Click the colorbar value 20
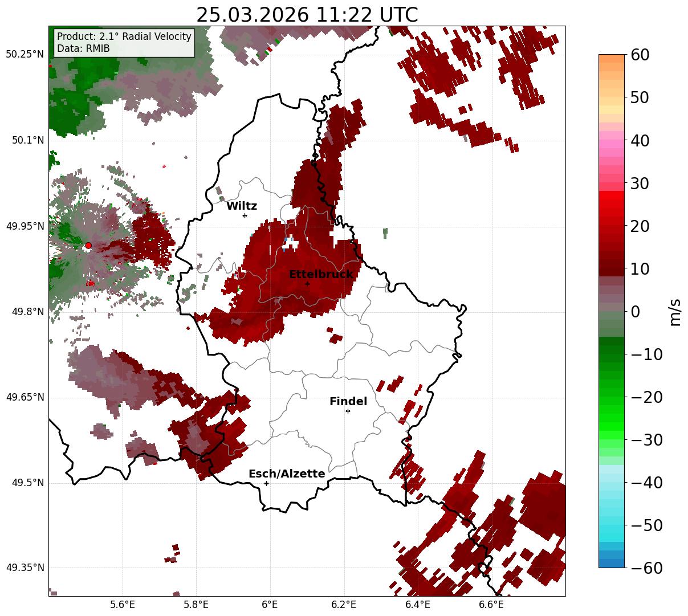 click(x=640, y=226)
